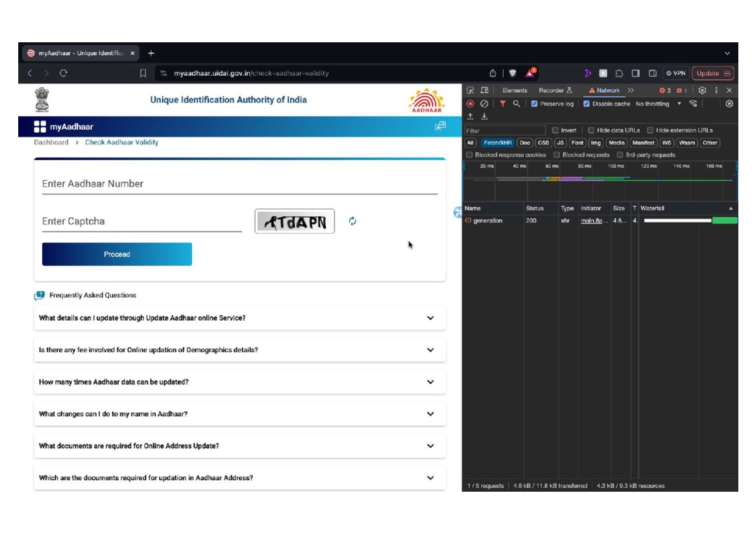756x534 pixels.
Task: Expand 'How many times Aadhaar data can be updated?'
Action: (240, 382)
